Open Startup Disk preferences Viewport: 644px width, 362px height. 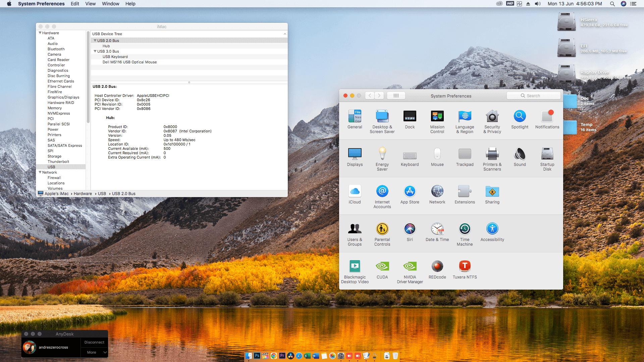(547, 159)
